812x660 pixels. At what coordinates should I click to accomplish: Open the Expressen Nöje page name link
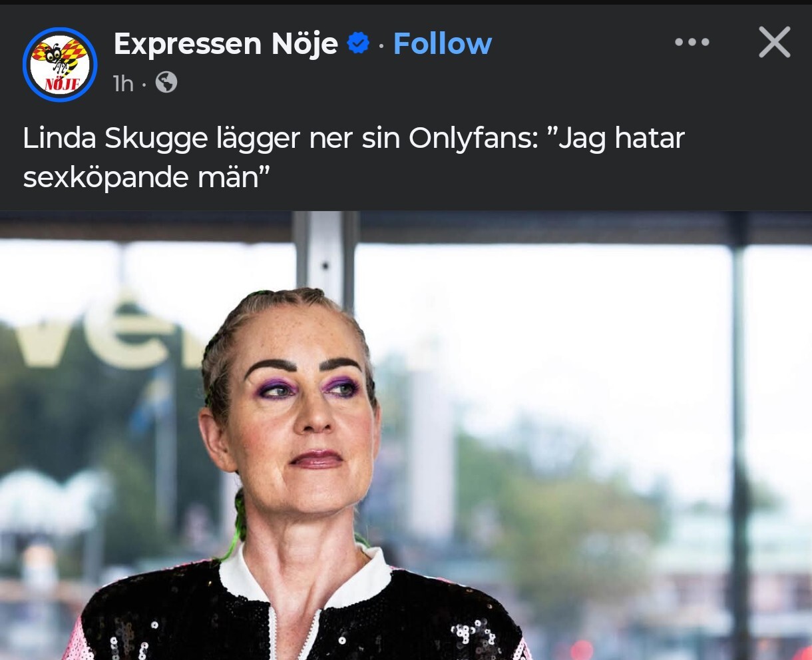(226, 45)
